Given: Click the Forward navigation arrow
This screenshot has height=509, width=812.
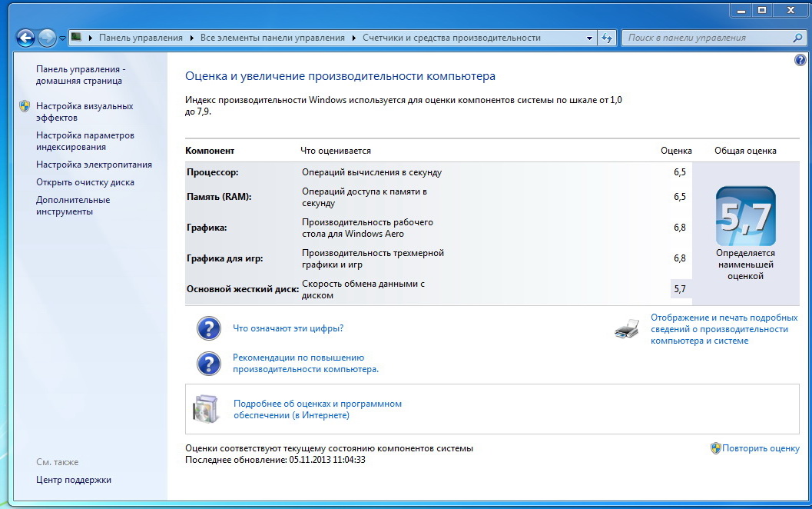Looking at the screenshot, I should coord(47,38).
